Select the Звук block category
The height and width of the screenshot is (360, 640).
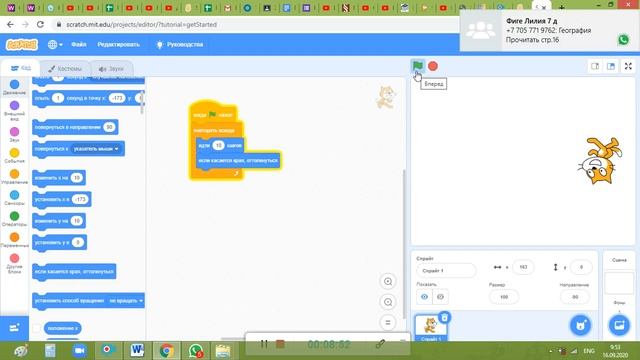pos(14,134)
